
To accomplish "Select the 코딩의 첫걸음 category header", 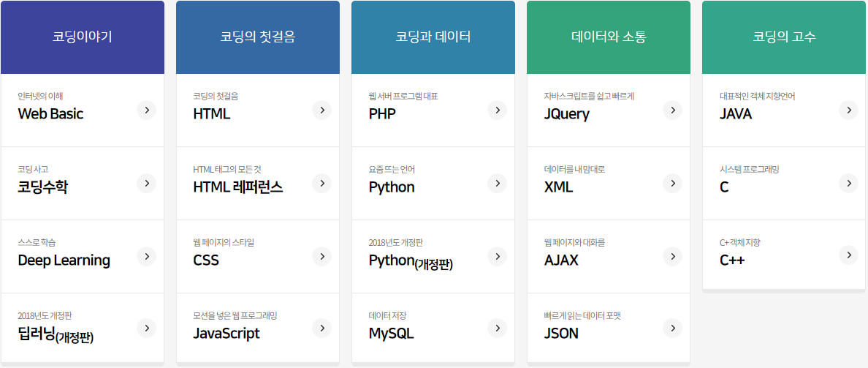I will click(258, 37).
